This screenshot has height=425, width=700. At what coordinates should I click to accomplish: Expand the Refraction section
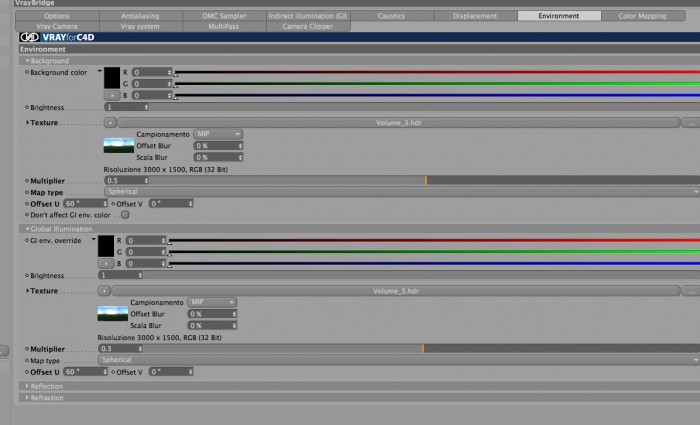27,397
